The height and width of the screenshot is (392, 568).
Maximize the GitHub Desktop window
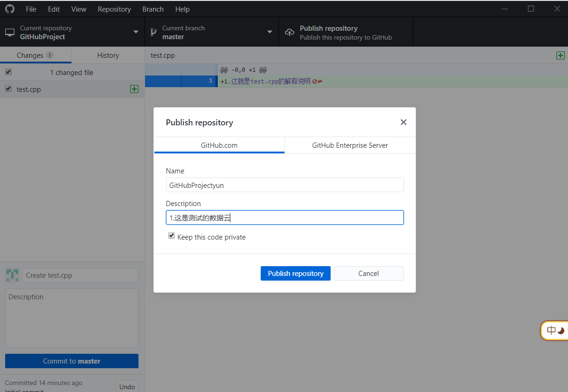(x=531, y=9)
